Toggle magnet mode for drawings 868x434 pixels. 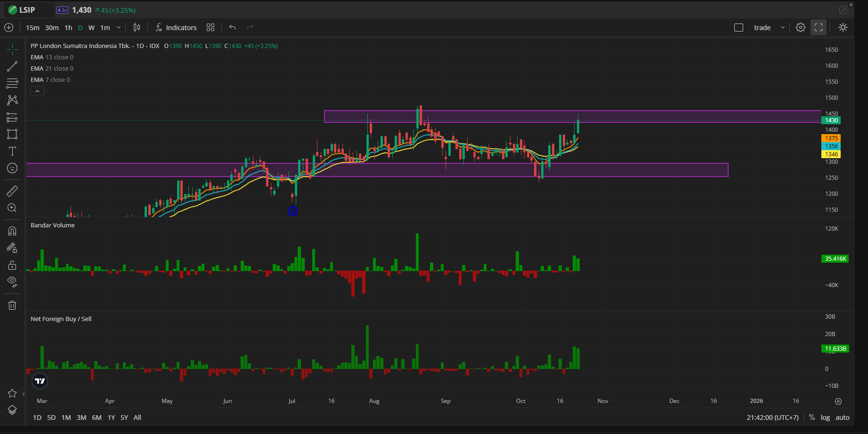pos(12,231)
